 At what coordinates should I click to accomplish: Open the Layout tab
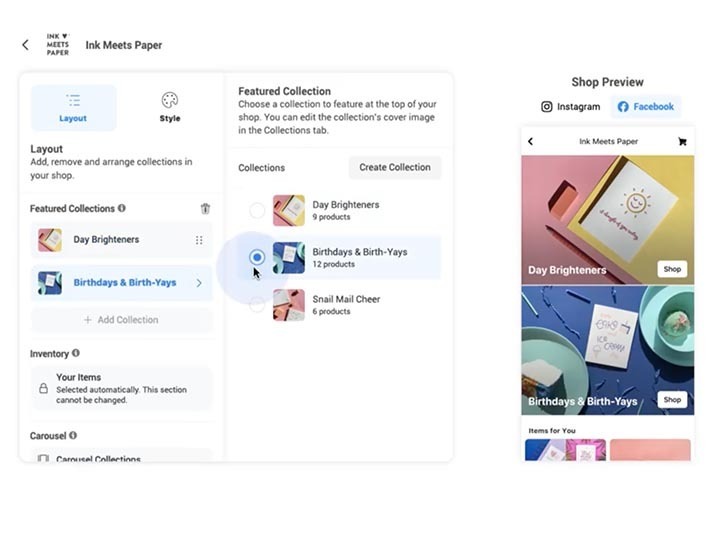click(x=73, y=108)
